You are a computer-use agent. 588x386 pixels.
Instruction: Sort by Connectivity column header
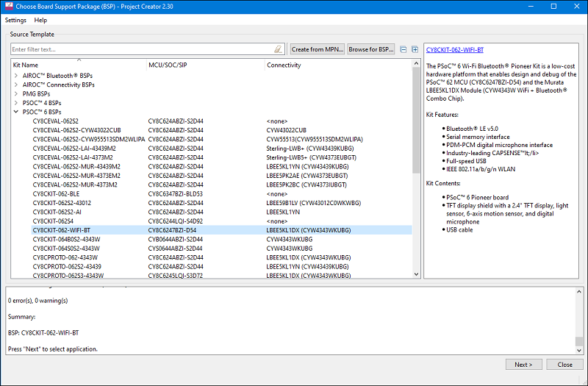tap(338, 65)
